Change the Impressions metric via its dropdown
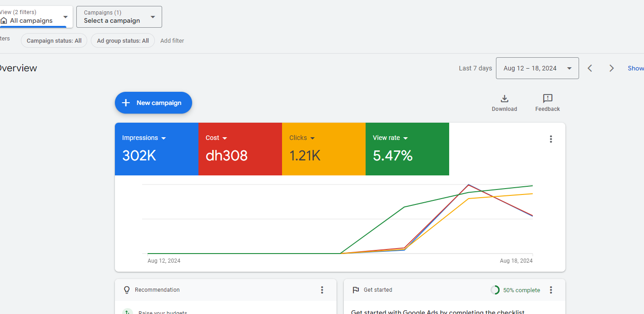Image resolution: width=644 pixels, height=314 pixels. tap(163, 138)
